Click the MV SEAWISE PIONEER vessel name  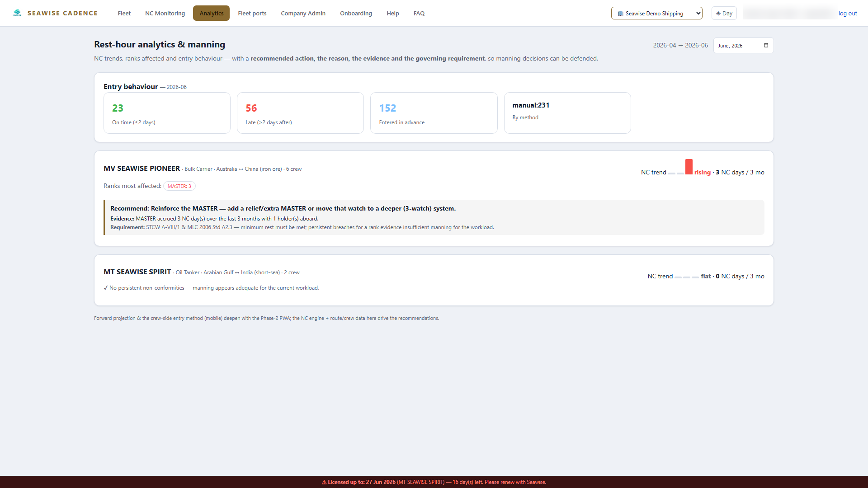tap(142, 169)
